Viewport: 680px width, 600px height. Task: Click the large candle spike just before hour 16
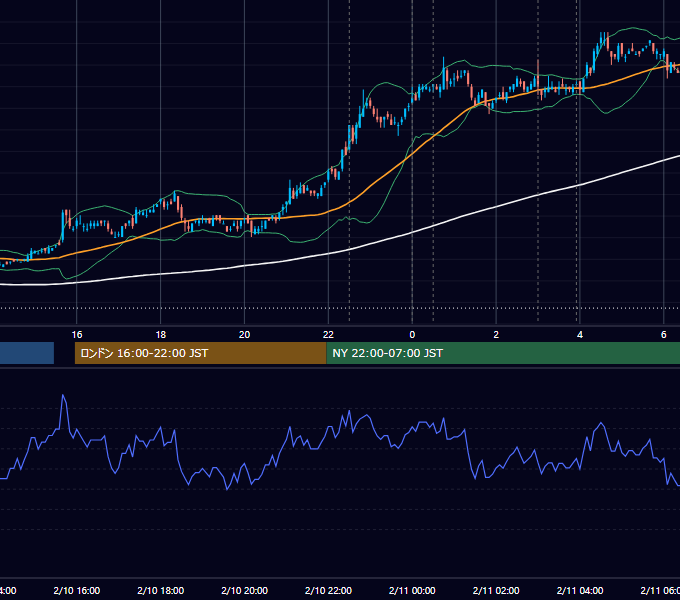pos(63,225)
